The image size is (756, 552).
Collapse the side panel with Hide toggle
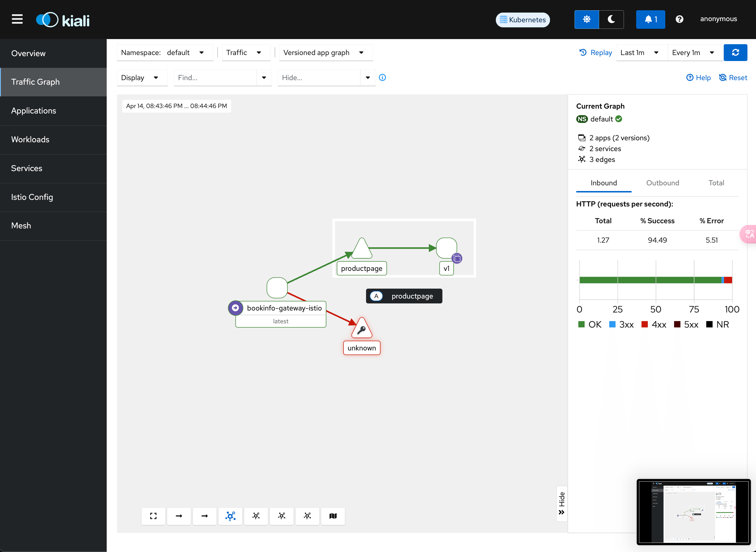561,503
